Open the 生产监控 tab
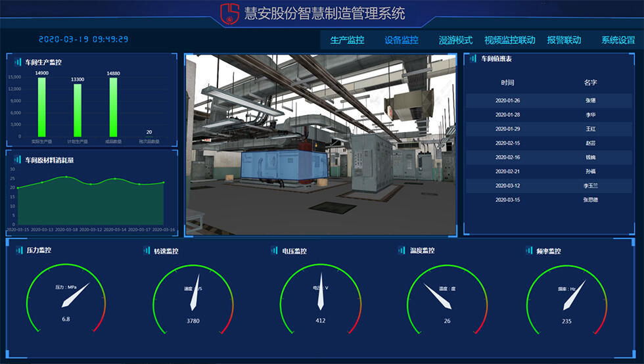 pyautogui.click(x=347, y=40)
